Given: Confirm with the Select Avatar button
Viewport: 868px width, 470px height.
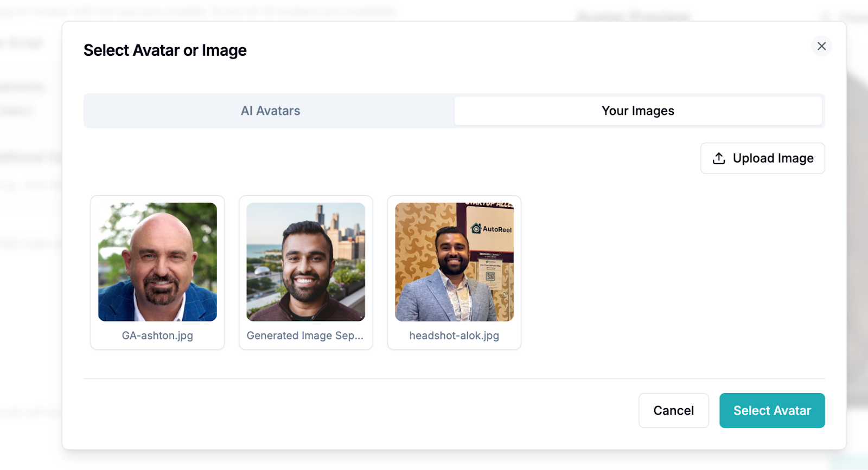Looking at the screenshot, I should point(772,410).
